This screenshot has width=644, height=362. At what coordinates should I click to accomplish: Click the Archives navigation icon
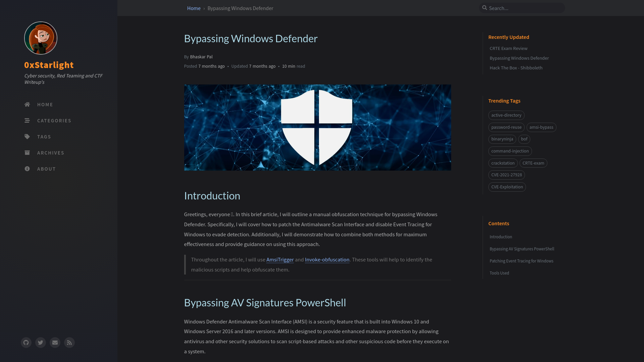coord(28,153)
